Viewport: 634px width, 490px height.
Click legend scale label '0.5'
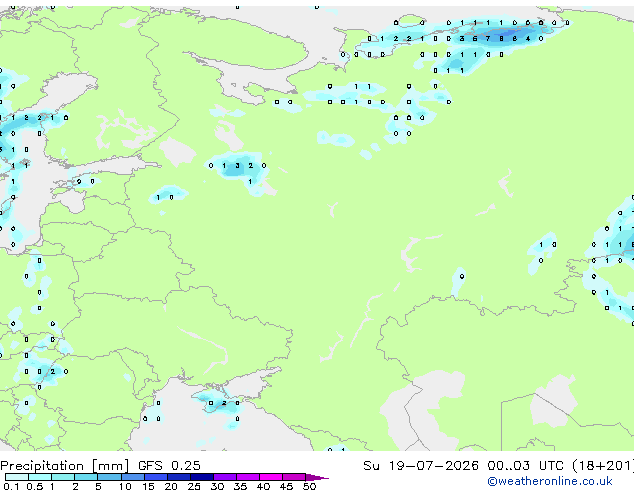tap(35, 486)
